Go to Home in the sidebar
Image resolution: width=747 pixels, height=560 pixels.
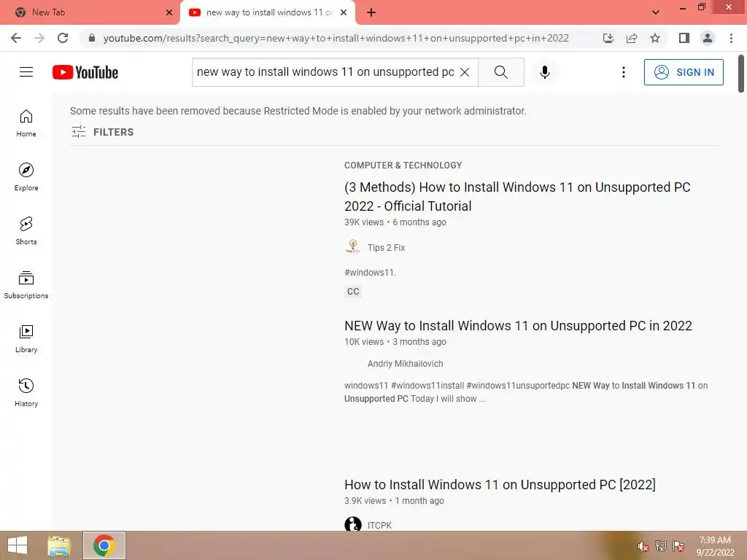(26, 123)
